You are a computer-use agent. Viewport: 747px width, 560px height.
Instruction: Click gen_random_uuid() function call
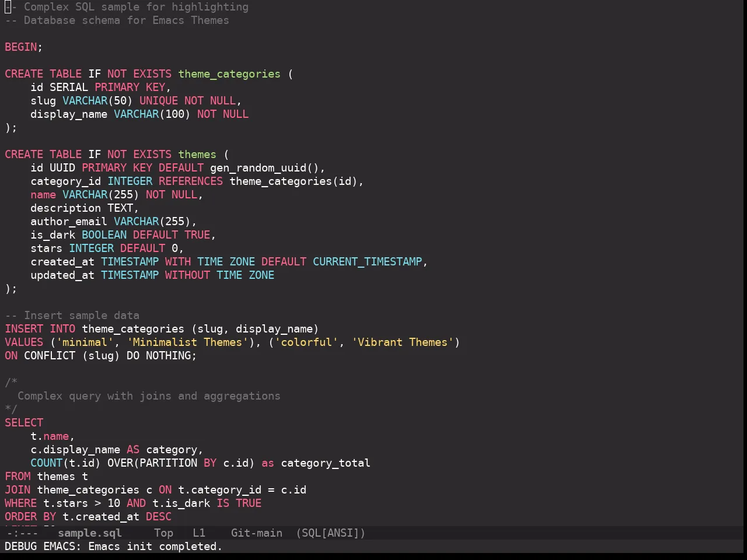click(x=264, y=168)
